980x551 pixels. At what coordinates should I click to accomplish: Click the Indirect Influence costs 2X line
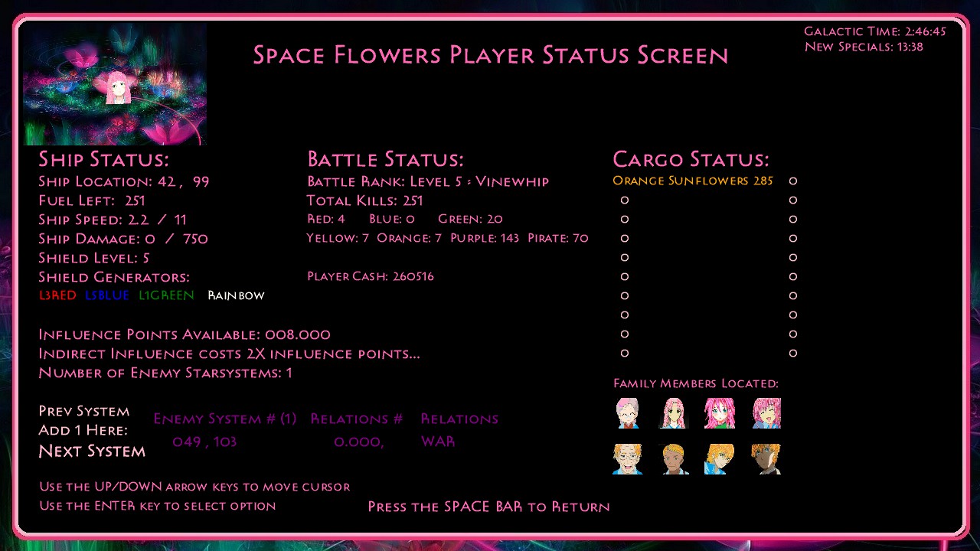coord(229,354)
